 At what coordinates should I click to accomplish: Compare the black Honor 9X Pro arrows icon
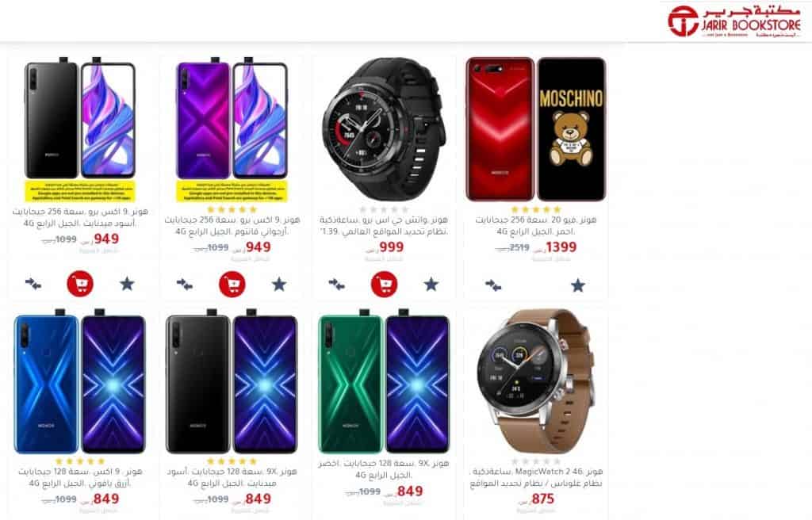33,284
